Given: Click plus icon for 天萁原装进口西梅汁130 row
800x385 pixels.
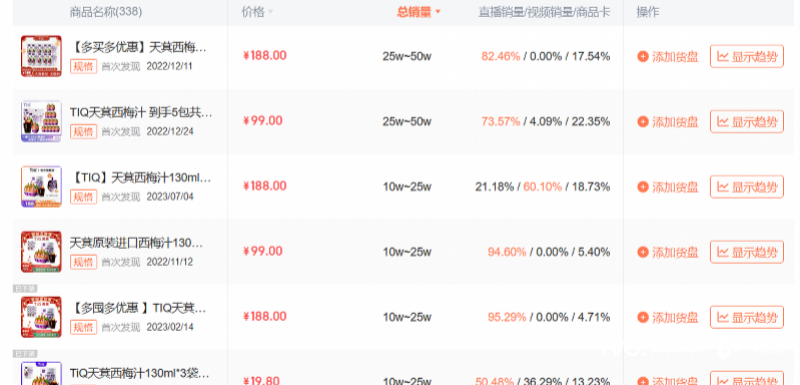Looking at the screenshot, I should (643, 252).
